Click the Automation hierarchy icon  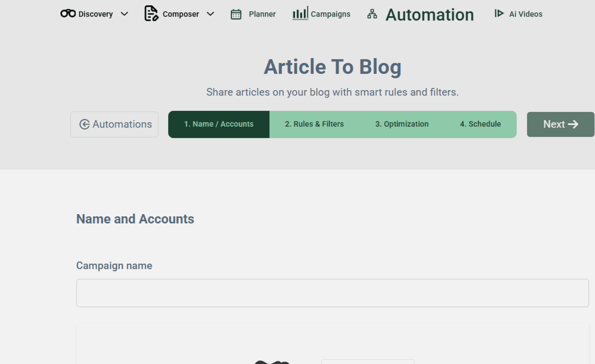(372, 14)
